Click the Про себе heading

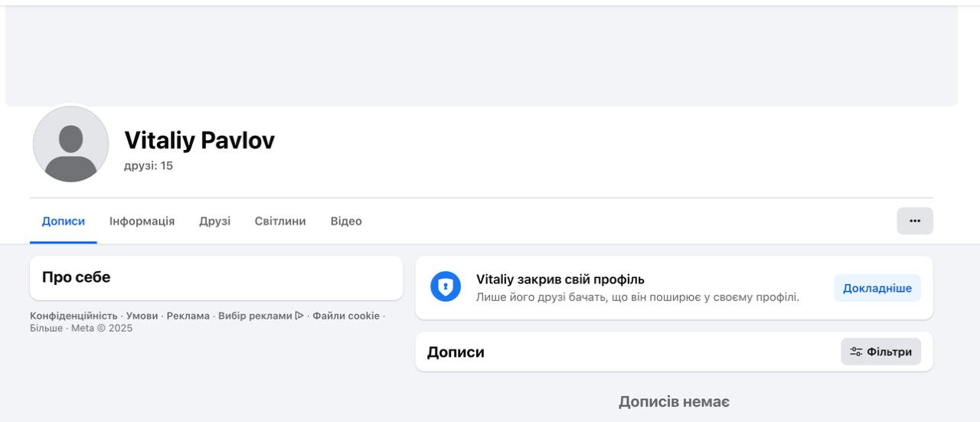(x=76, y=277)
